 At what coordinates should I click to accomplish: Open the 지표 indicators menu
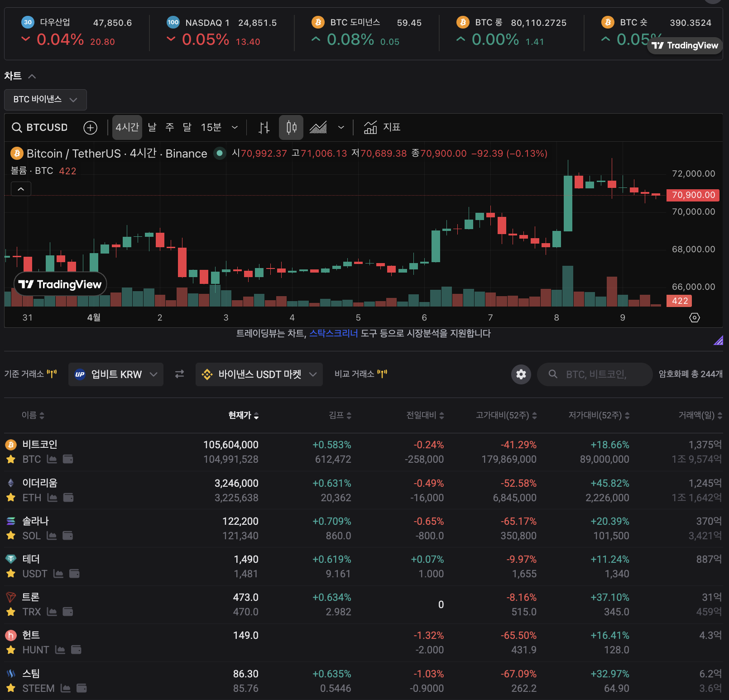pyautogui.click(x=382, y=128)
